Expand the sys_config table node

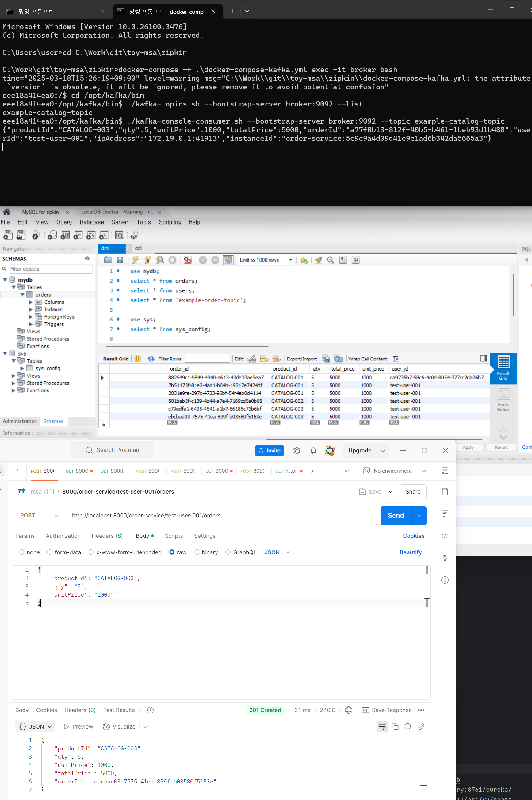pos(22,368)
